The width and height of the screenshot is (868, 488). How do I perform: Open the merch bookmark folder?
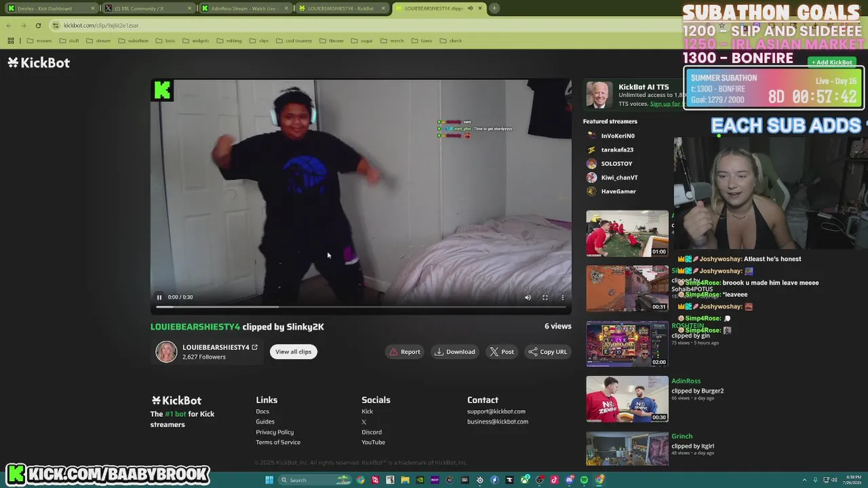[392, 41]
